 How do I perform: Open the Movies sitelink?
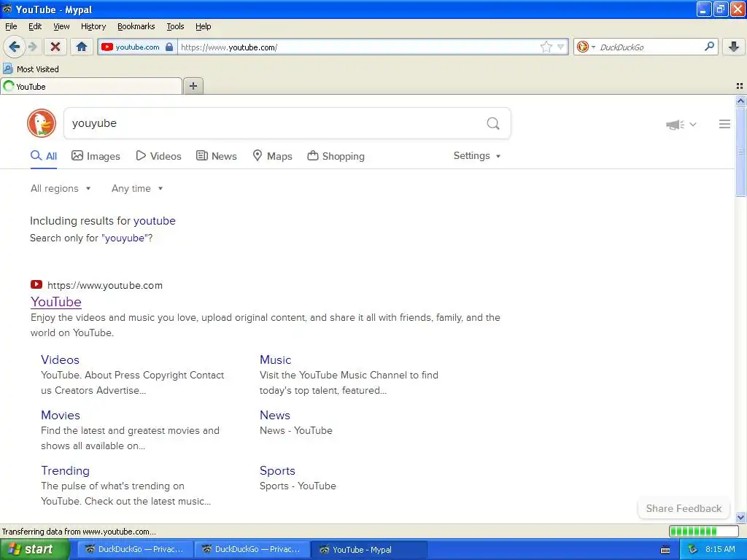[61, 415]
